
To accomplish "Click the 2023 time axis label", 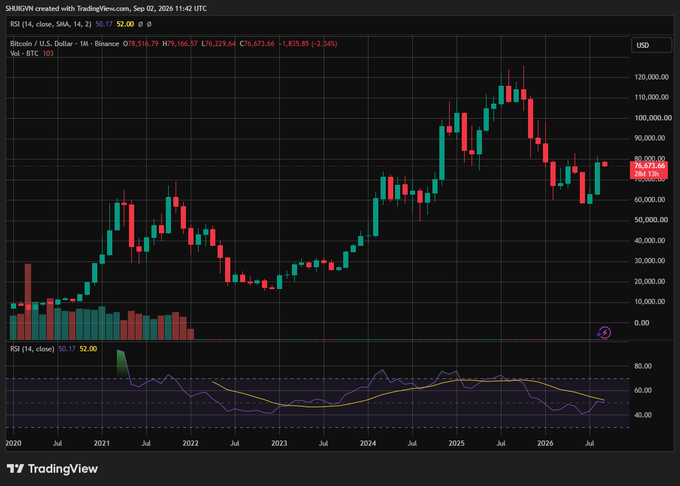I will click(279, 443).
